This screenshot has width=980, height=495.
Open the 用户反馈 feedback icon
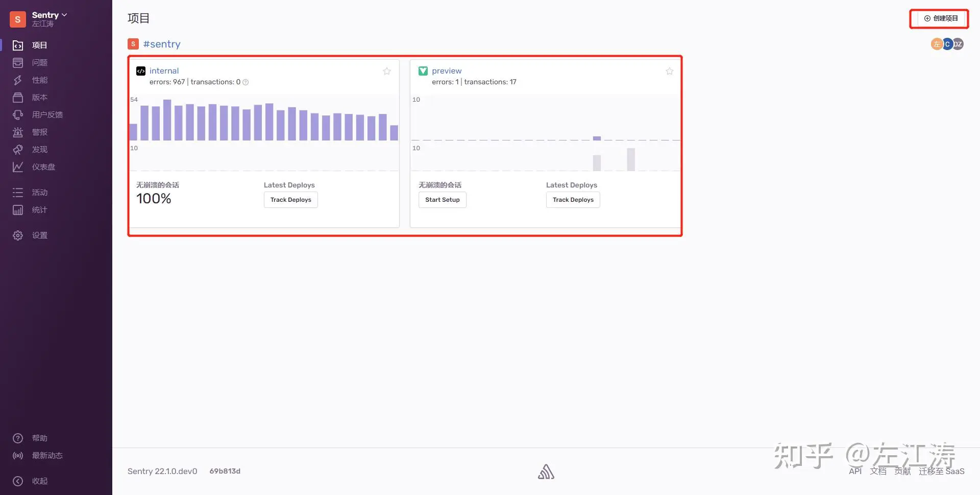[18, 115]
